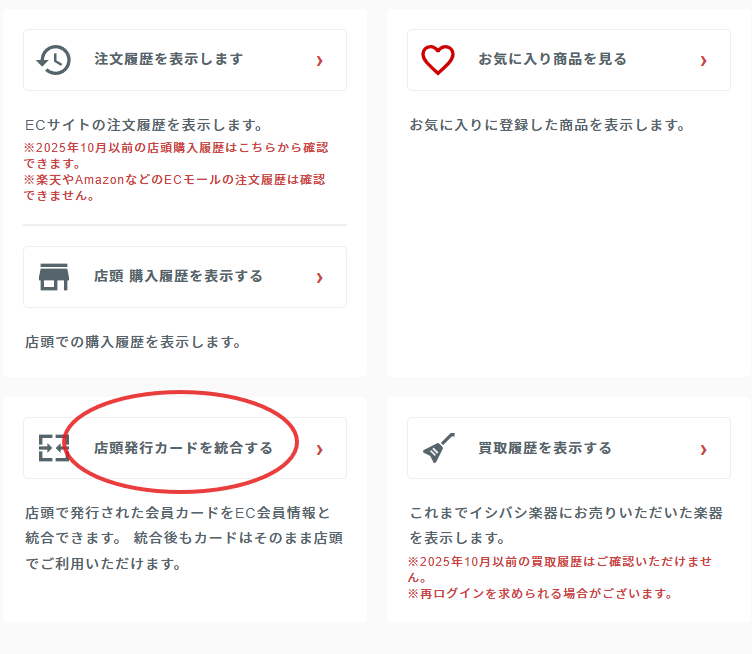Select 店頭発行カードを統合する card merge
The image size is (752, 654).
(183, 448)
